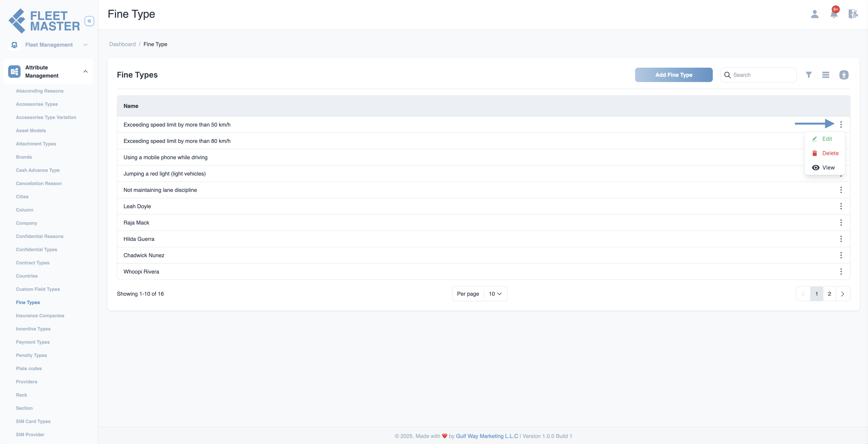Click the Fleet Master logo
Viewport: 868px width, 444px height.
pyautogui.click(x=44, y=21)
